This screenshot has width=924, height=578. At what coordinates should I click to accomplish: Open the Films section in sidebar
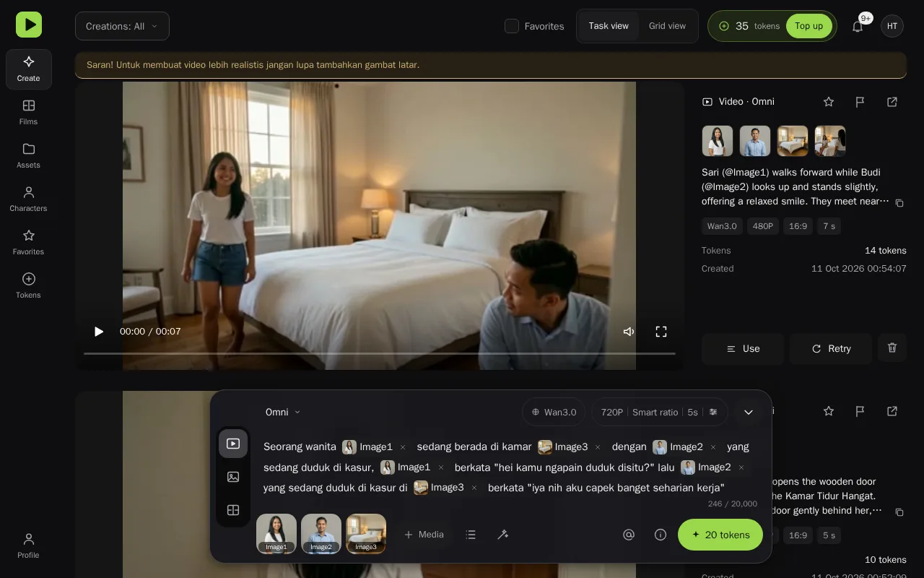point(28,113)
